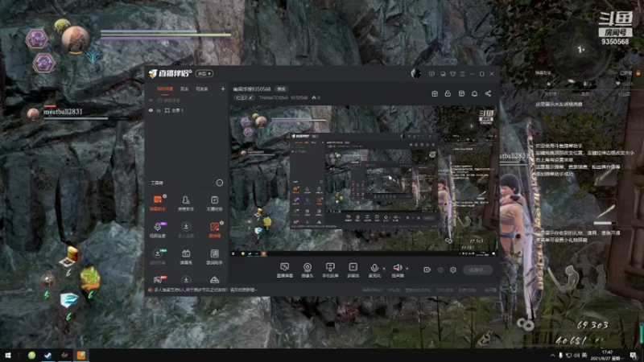Viewport: 644px width, 362px height.
Task: Toggle visibility of the first greyed source row
Action: tap(151, 100)
